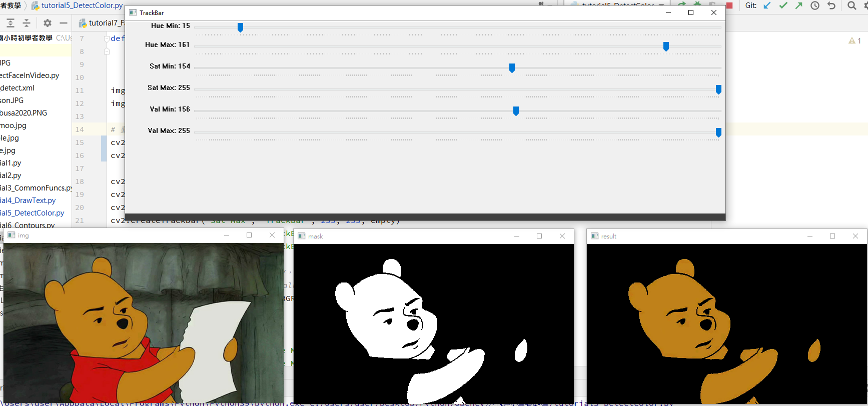Click line number 18 in the gutter
The width and height of the screenshot is (868, 406).
tap(80, 181)
